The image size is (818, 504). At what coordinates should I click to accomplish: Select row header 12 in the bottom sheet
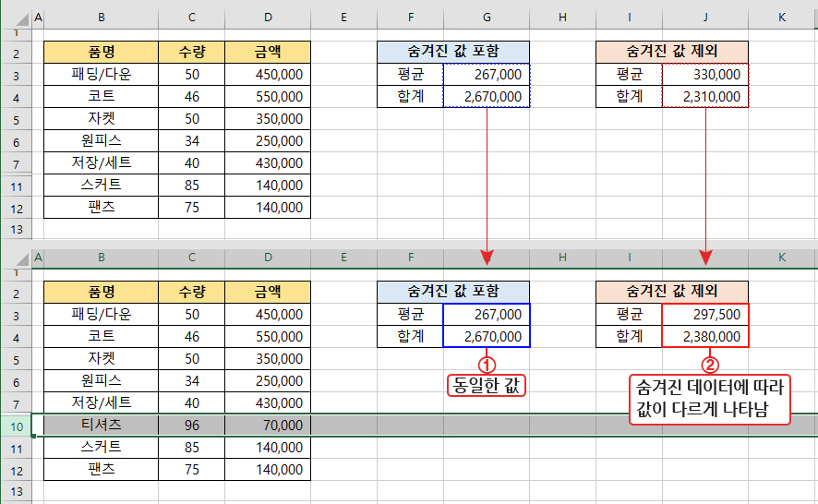point(17,471)
